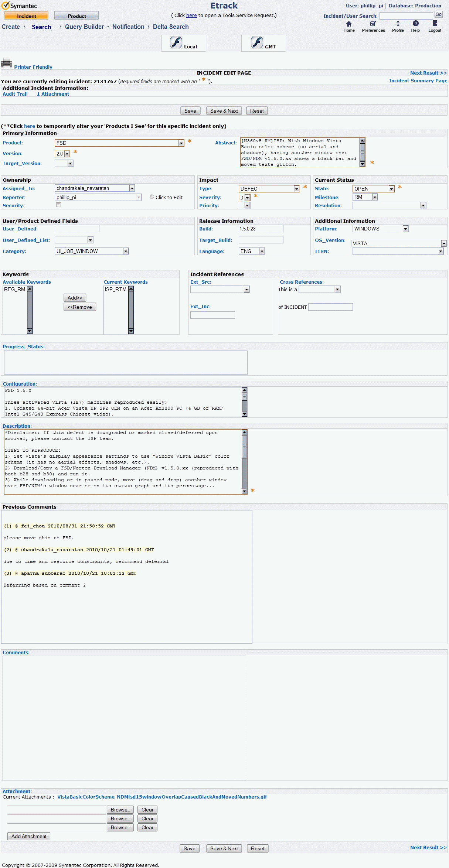
Task: Click the top Save button
Action: click(x=190, y=111)
